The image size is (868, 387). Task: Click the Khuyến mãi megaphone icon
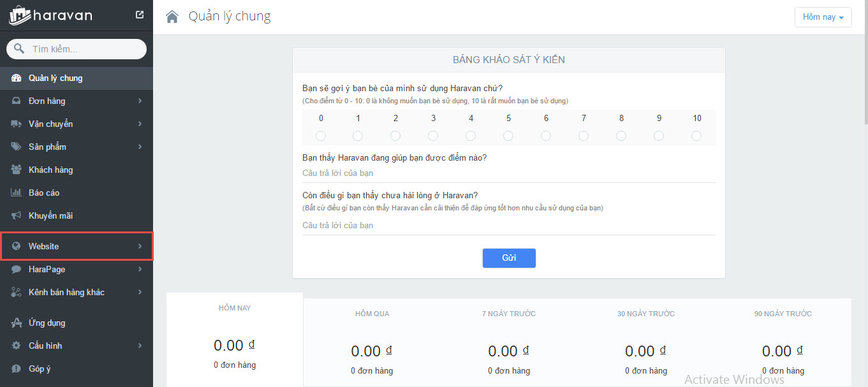click(x=17, y=216)
